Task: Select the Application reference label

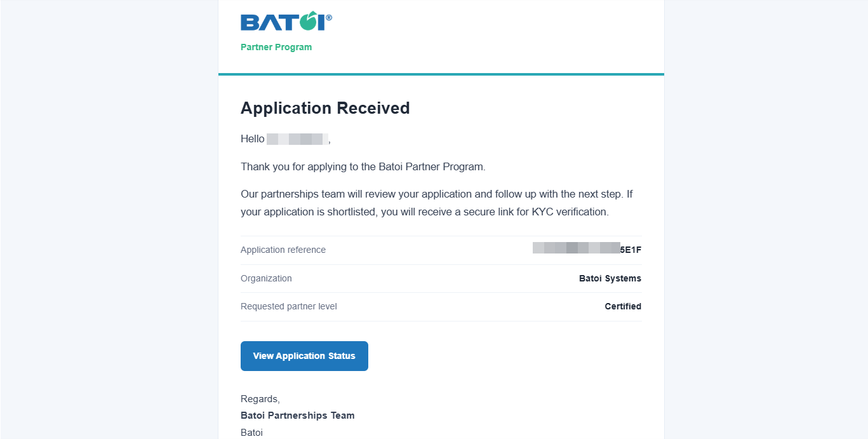Action: (283, 250)
